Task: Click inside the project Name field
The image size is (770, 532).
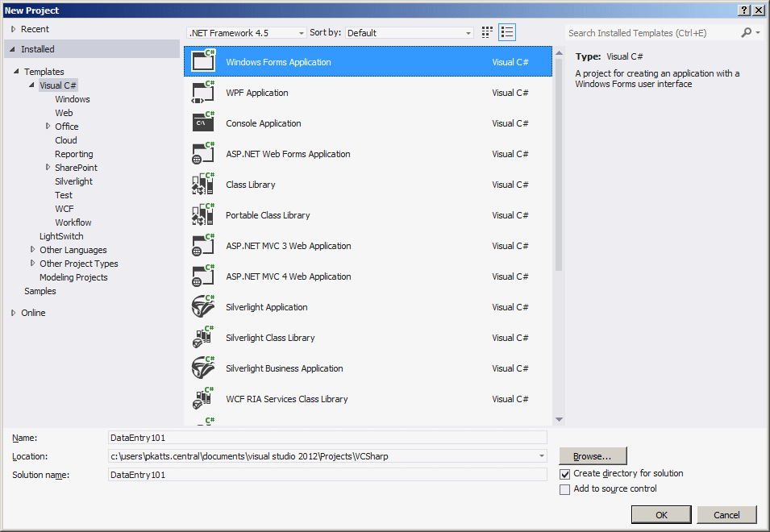Action: coord(327,437)
